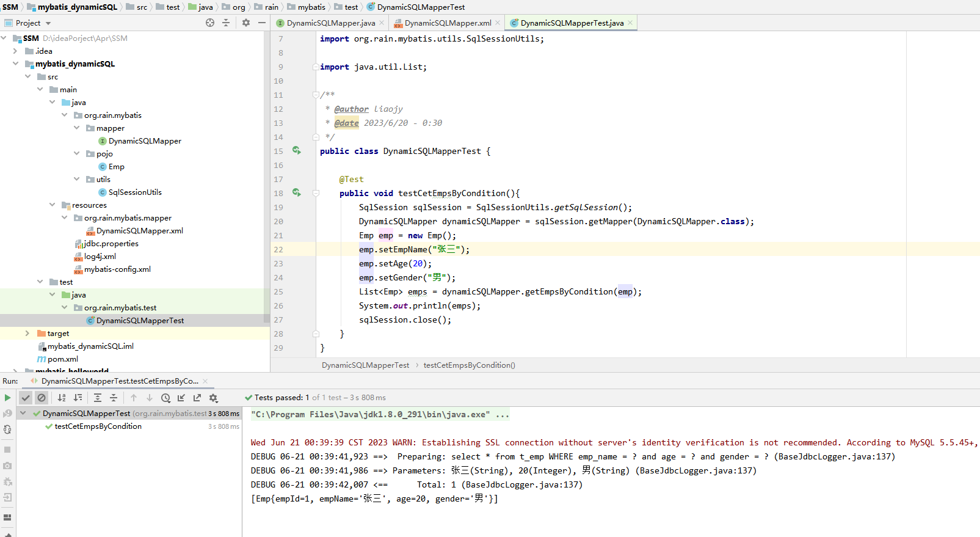The image size is (980, 537).
Task: Export test results
Action: (x=197, y=398)
